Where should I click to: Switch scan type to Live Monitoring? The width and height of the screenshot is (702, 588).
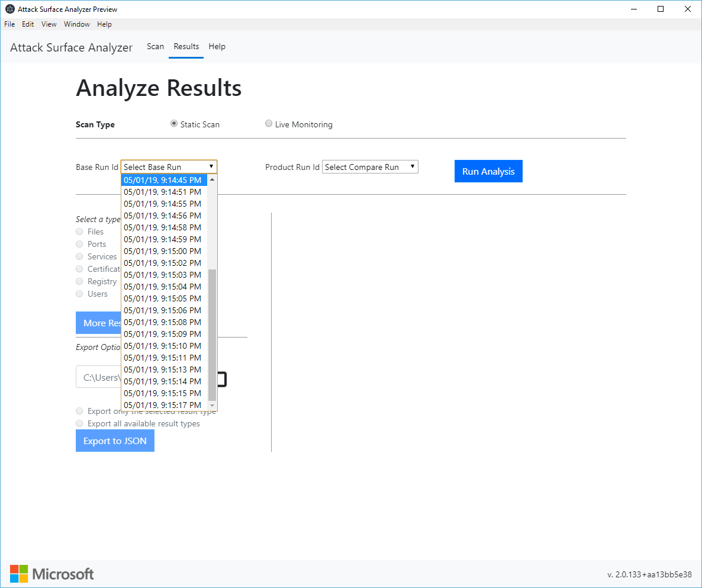[x=269, y=123]
